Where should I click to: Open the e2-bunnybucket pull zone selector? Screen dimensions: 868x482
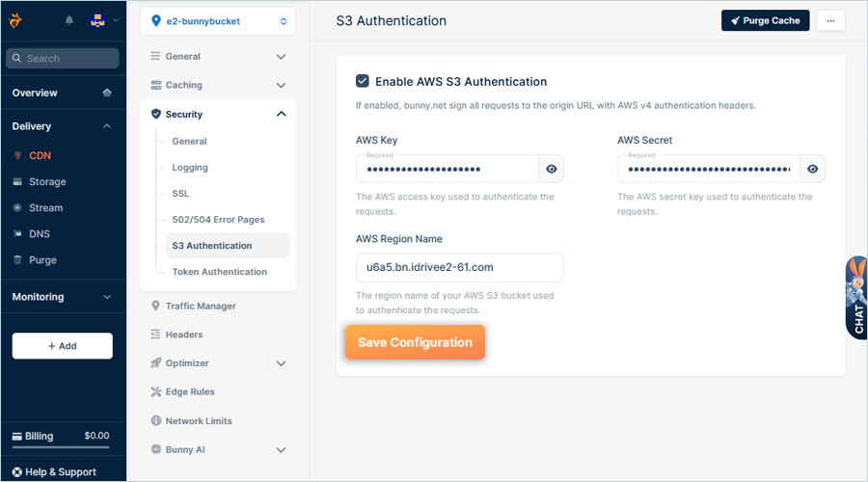218,21
